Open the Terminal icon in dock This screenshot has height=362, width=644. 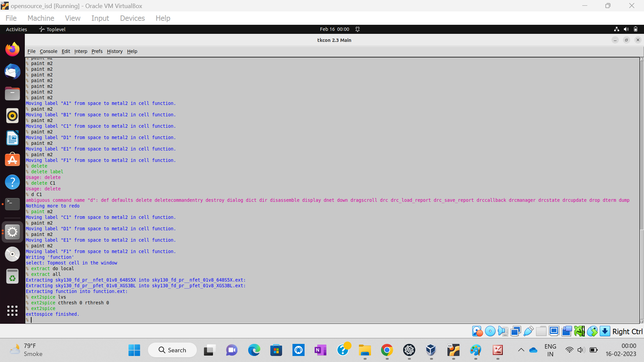tap(12, 203)
